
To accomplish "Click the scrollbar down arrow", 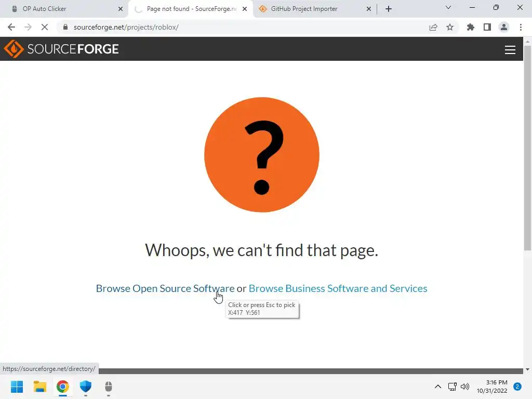I will click(527, 369).
